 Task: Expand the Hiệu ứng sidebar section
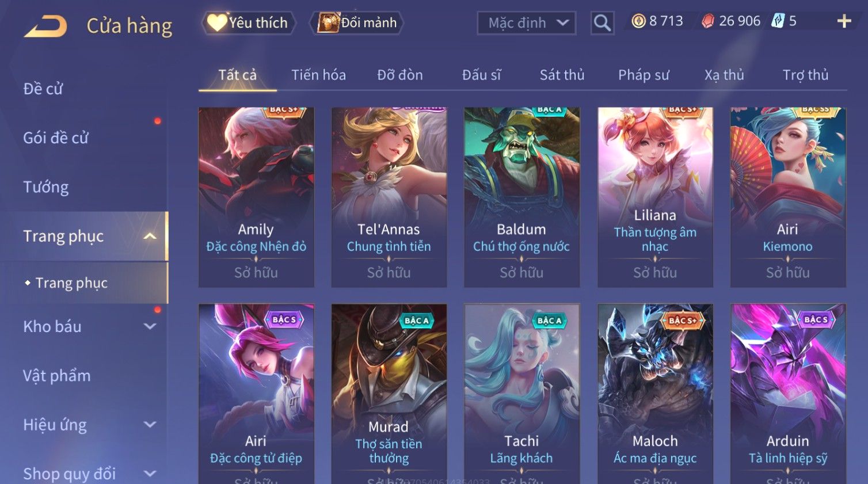pyautogui.click(x=150, y=425)
